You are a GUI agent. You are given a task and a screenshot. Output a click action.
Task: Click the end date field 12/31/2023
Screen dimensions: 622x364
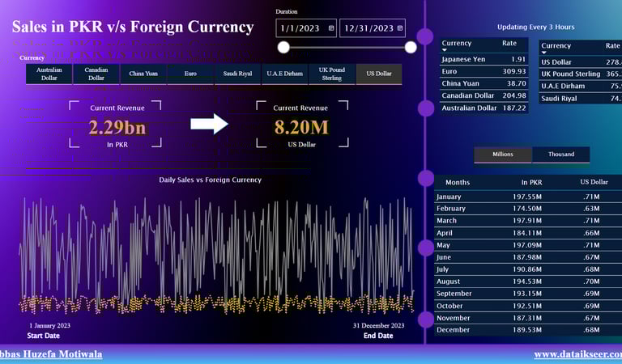click(373, 28)
